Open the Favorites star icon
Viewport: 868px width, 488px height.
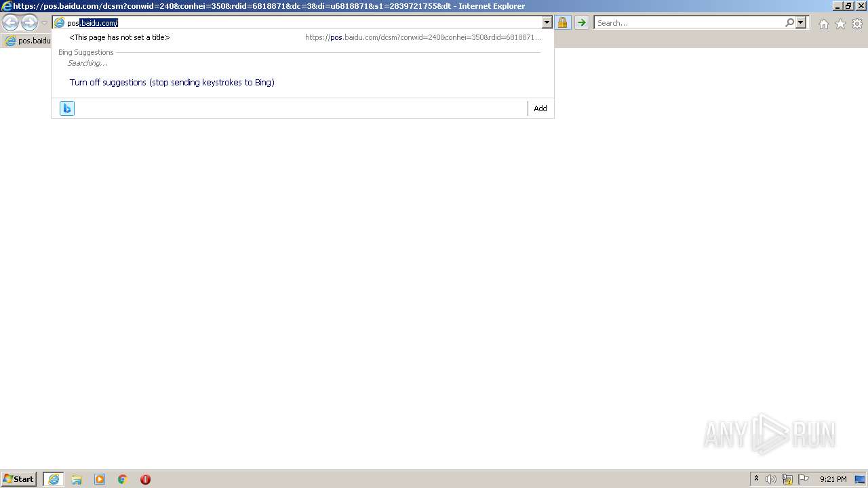pyautogui.click(x=840, y=24)
